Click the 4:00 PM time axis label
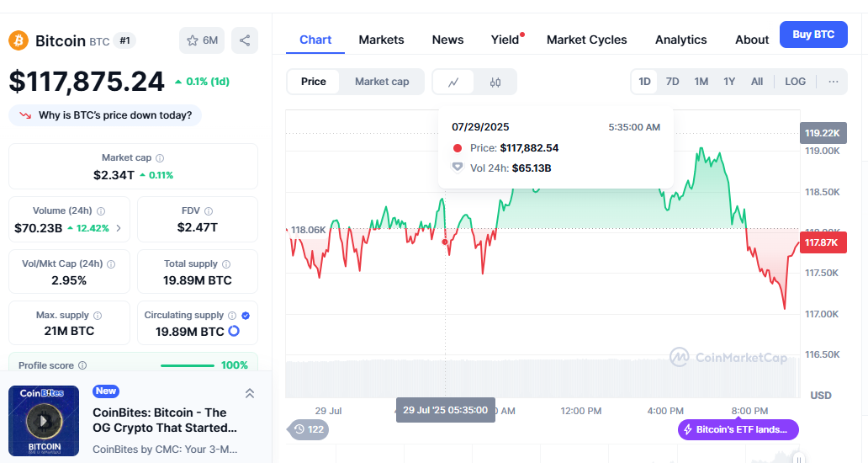 click(x=665, y=411)
